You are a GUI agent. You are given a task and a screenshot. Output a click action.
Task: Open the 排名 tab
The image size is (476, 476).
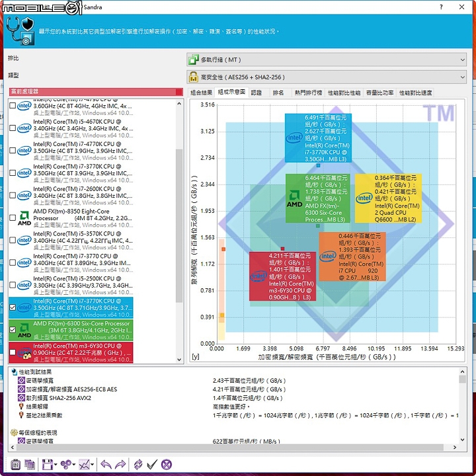pos(278,93)
